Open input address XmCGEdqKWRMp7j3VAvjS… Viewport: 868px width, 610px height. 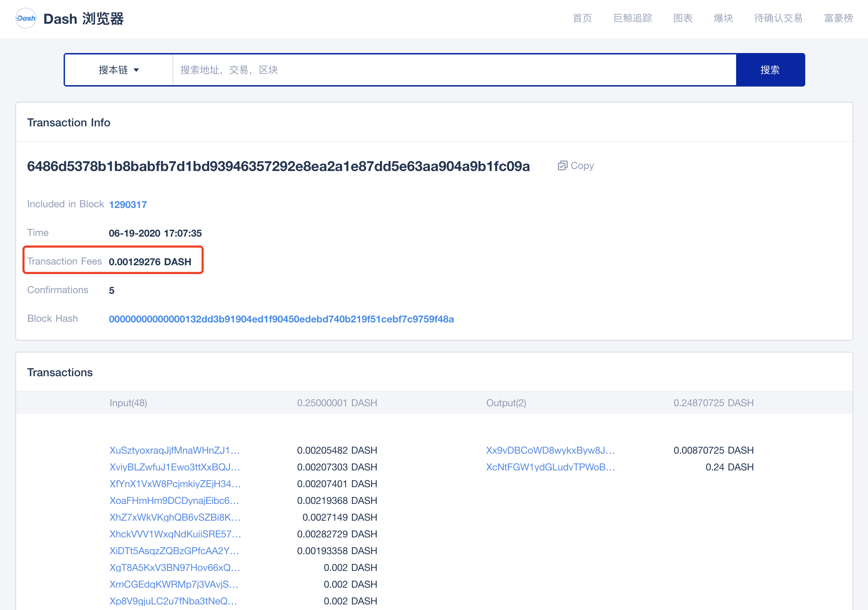174,584
